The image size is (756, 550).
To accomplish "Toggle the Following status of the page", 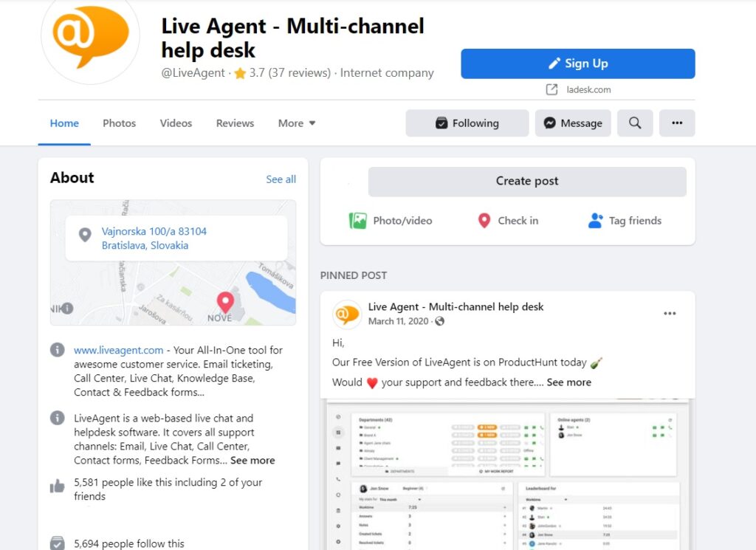I will [467, 123].
